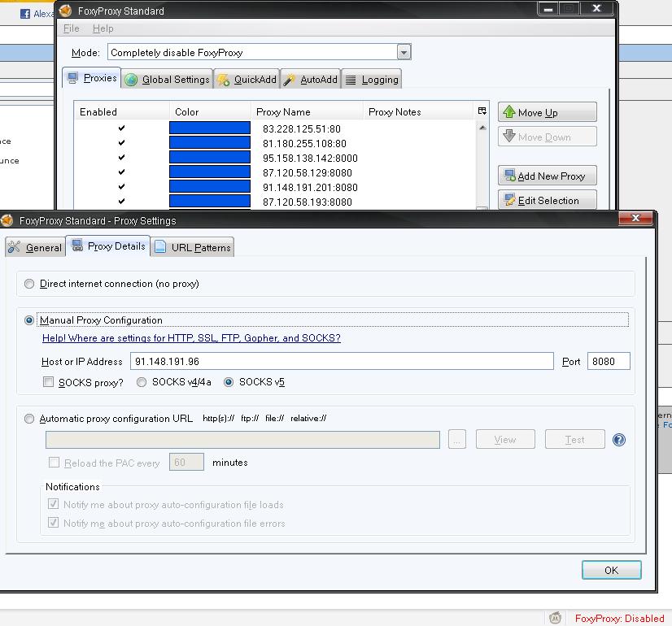The image size is (672, 626).
Task: Click the blue color swatch for 83.228.125.51:80
Action: click(209, 128)
